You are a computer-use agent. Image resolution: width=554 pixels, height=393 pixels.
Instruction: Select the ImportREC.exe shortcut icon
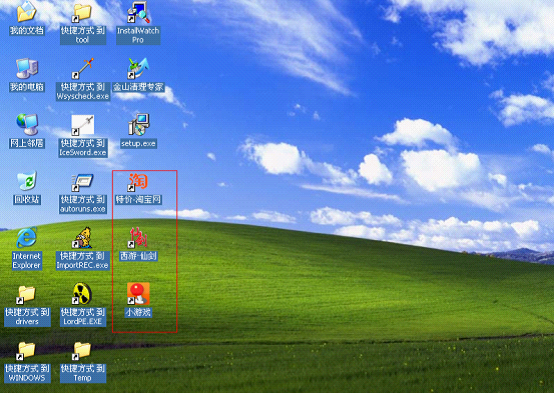pos(82,237)
